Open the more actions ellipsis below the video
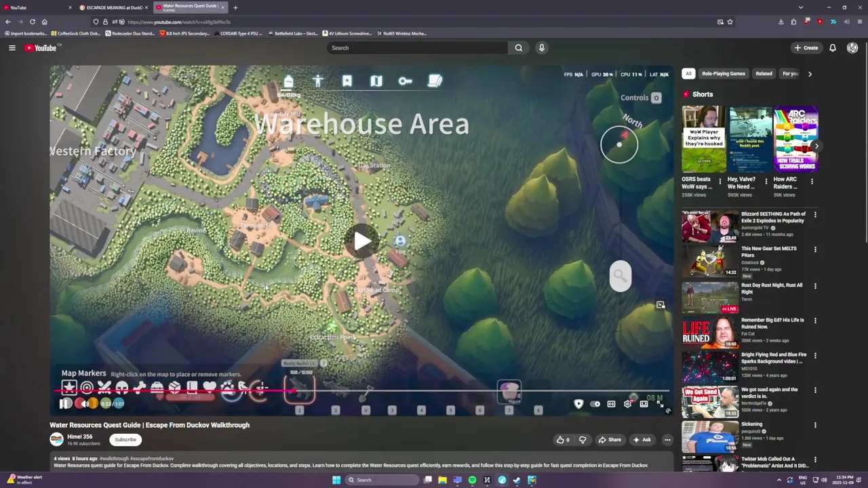Image resolution: width=868 pixels, height=488 pixels. [667, 439]
